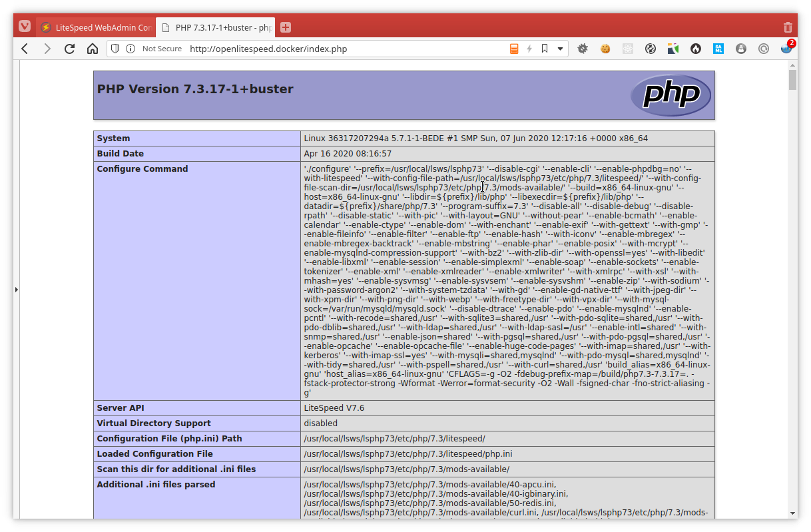811x532 pixels.
Task: Open the Privacy Badger extension icon
Action: coord(740,49)
